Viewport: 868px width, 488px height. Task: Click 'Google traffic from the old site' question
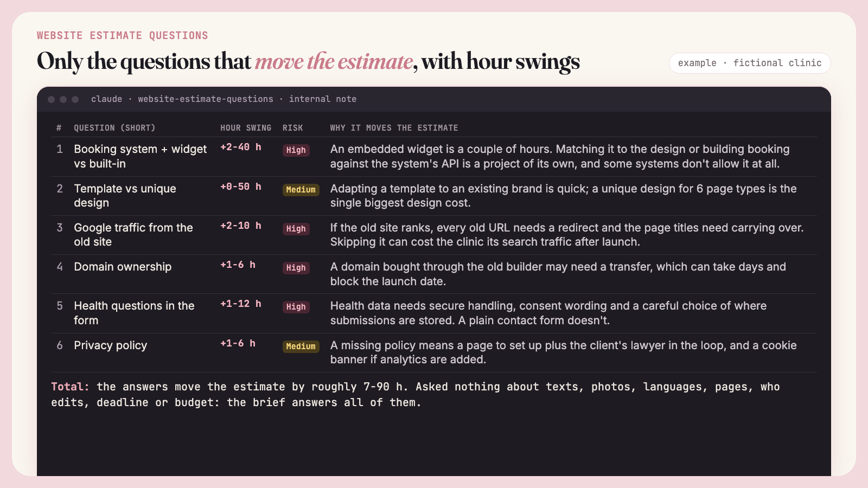[x=133, y=235]
